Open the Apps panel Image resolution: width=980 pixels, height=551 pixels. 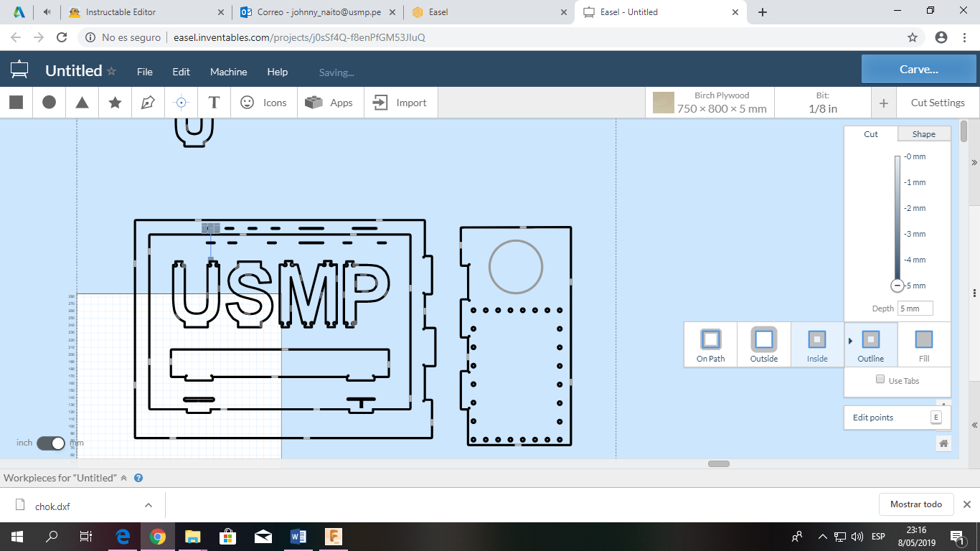coord(329,103)
